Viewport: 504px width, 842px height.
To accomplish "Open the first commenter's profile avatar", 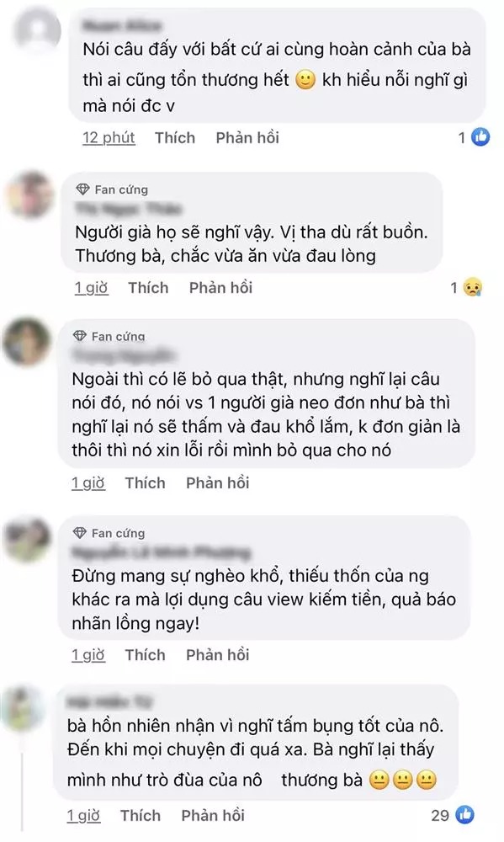I will [38, 31].
